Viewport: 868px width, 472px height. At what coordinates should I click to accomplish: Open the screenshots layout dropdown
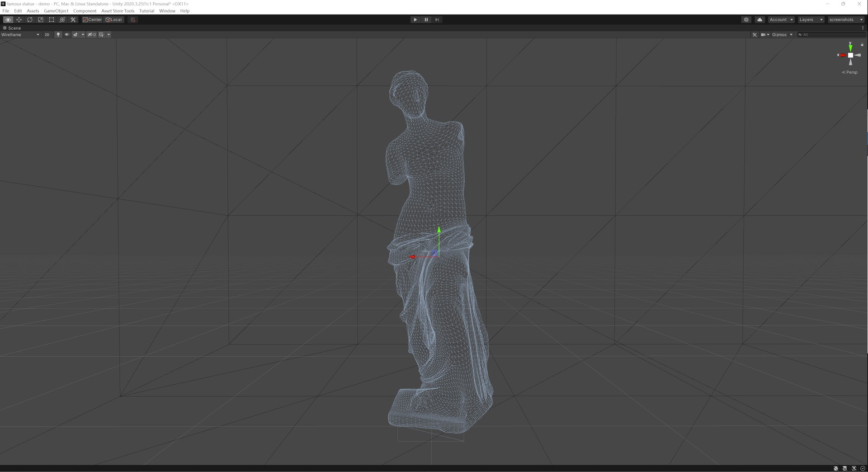point(846,20)
